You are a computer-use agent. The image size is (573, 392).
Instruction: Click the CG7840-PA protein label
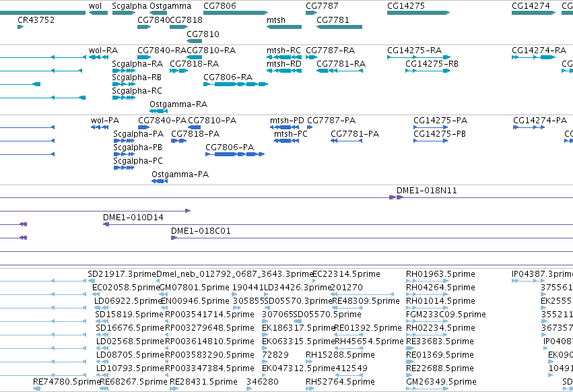point(162,121)
